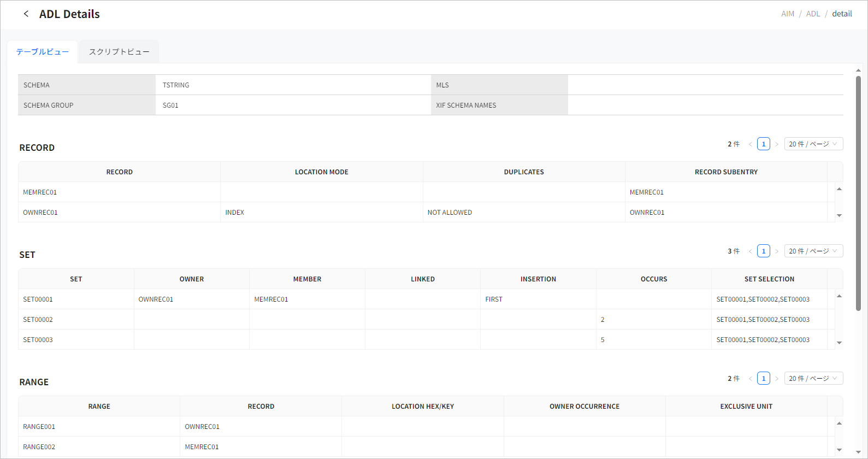Open SET page size dropdown
The image size is (868, 459).
(x=813, y=251)
